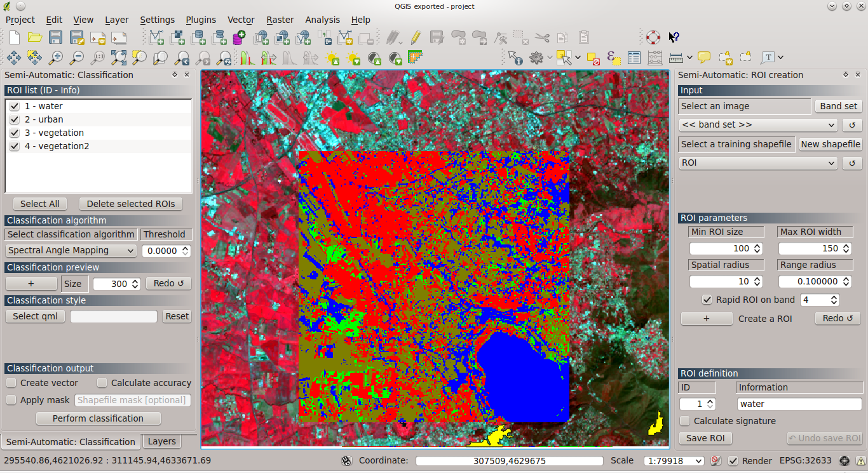The height and width of the screenshot is (473, 868).
Task: Open the attribute table
Action: click(634, 57)
